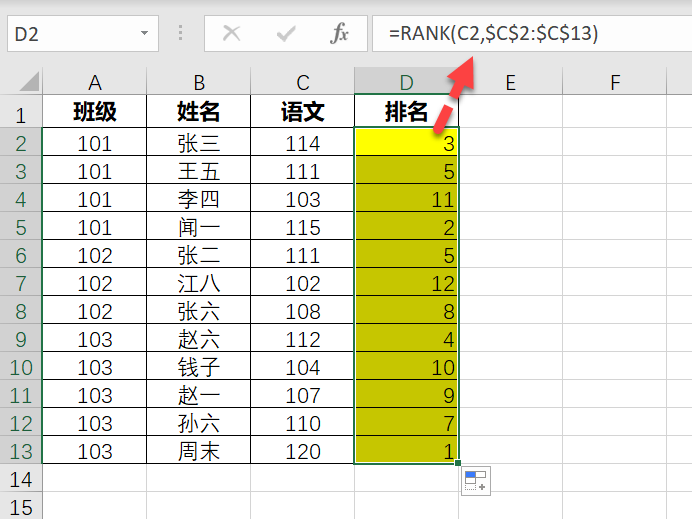
Task: Select the cell containing 张二
Action: click(x=199, y=256)
